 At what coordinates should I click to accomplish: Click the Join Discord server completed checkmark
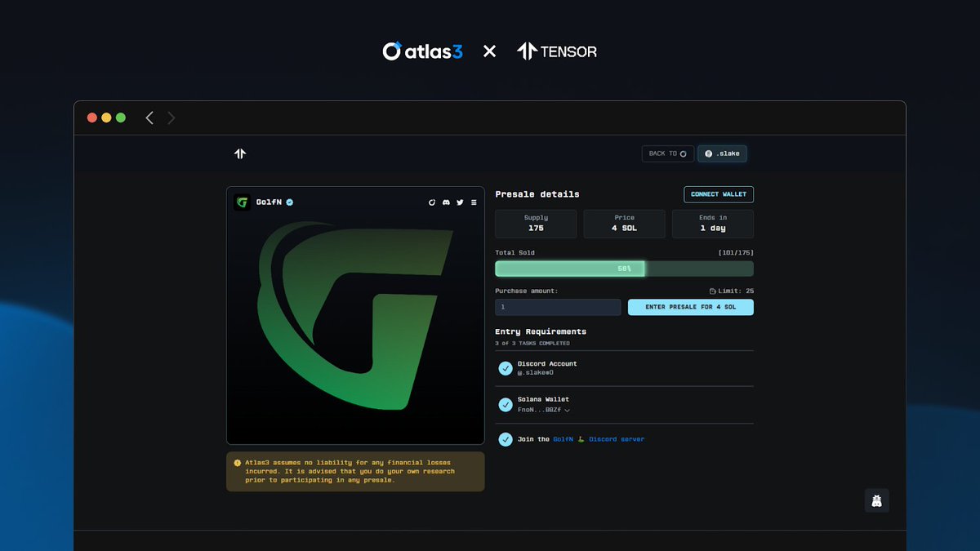(506, 439)
